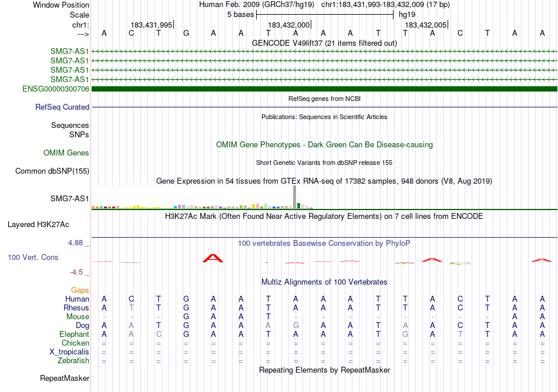558x392 pixels.
Task: Click the G base in the reference sequence row
Action: click(x=186, y=33)
